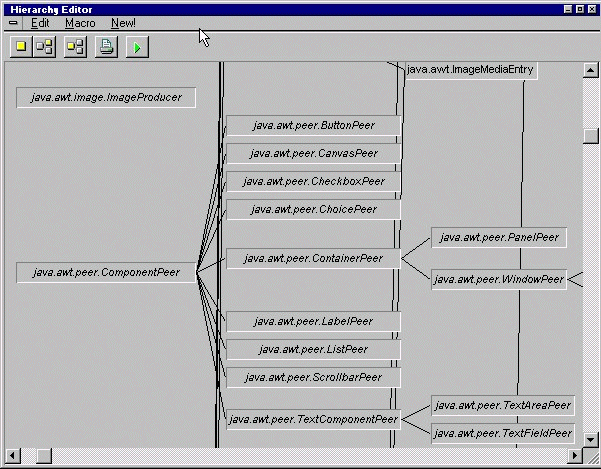601x469 pixels.
Task: Click the third toolbar hierarchy layout icon
Action: (x=75, y=46)
